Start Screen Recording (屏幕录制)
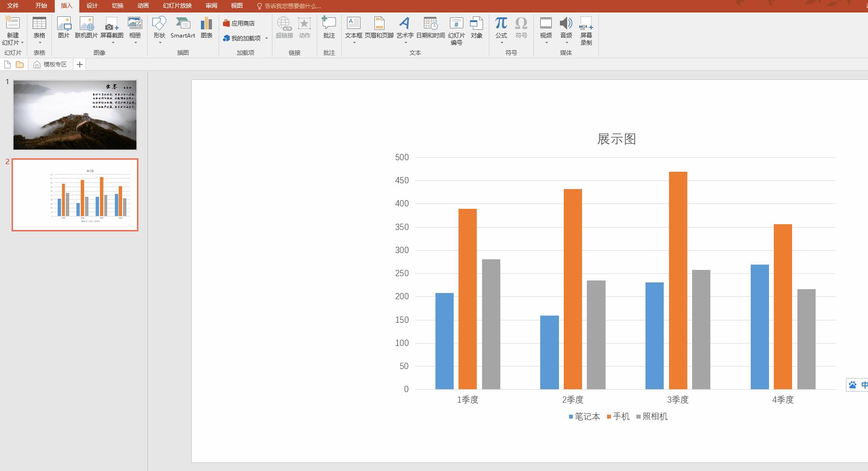The image size is (868, 471). tap(586, 31)
